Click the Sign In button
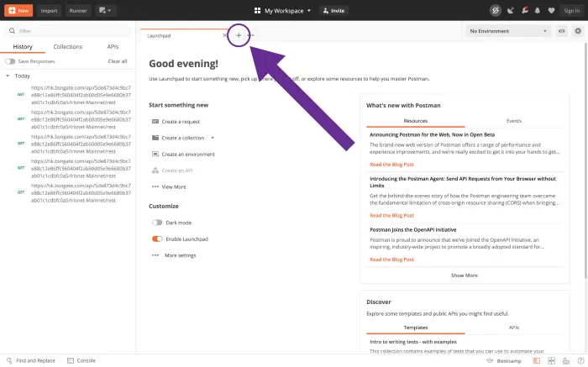Viewport: 588px width, 367px height. pos(571,10)
